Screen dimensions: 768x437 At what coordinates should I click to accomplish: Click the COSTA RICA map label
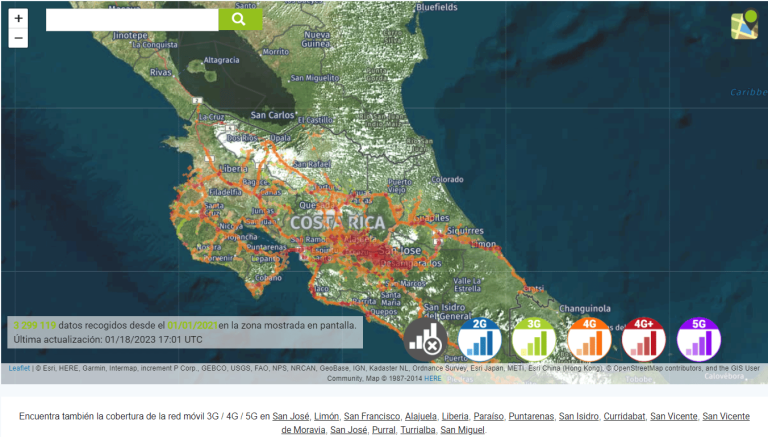point(337,223)
